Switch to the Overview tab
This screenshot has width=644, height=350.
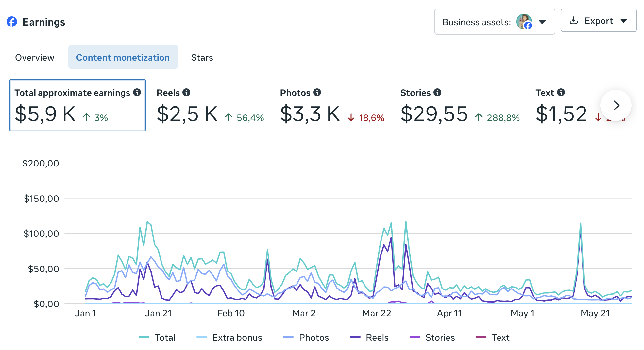(35, 57)
